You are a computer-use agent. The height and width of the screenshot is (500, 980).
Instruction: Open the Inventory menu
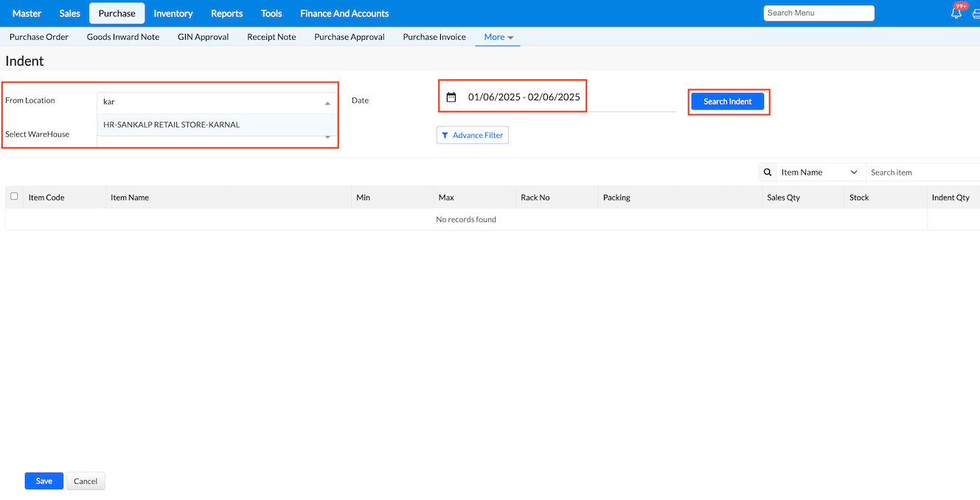pyautogui.click(x=173, y=13)
